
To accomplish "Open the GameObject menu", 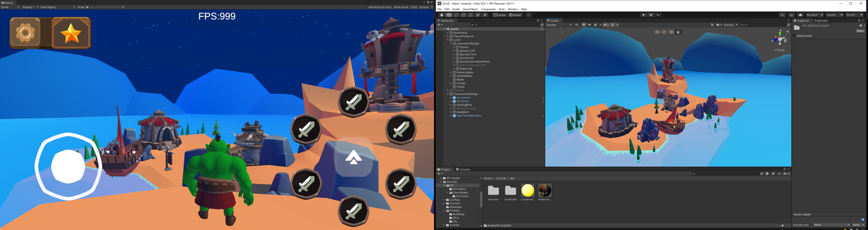I will pos(470,9).
